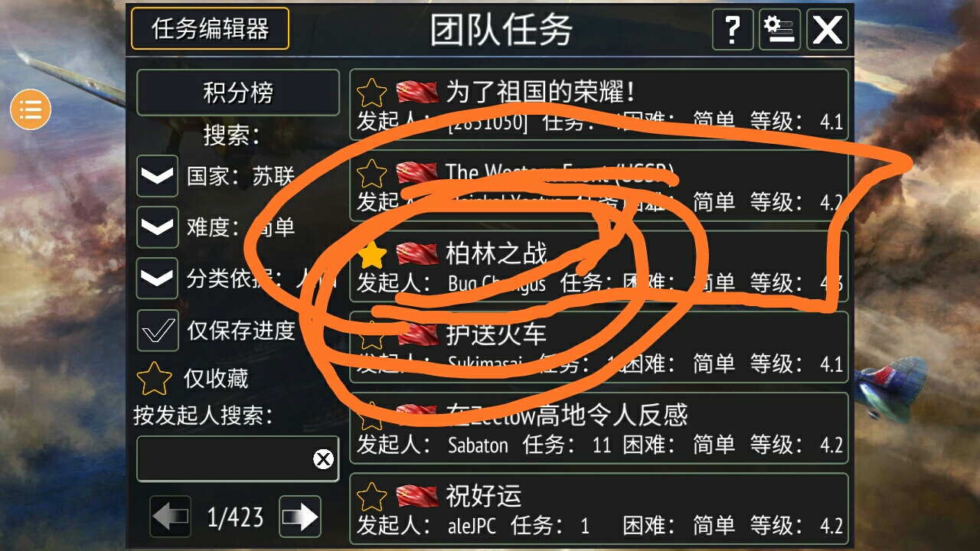This screenshot has width=980, height=551.
Task: Expand the 分类依据 sort-by dropdown
Action: [x=158, y=279]
